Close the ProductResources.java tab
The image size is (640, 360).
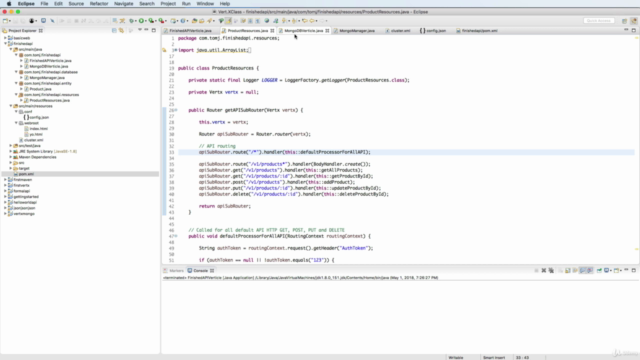272,31
